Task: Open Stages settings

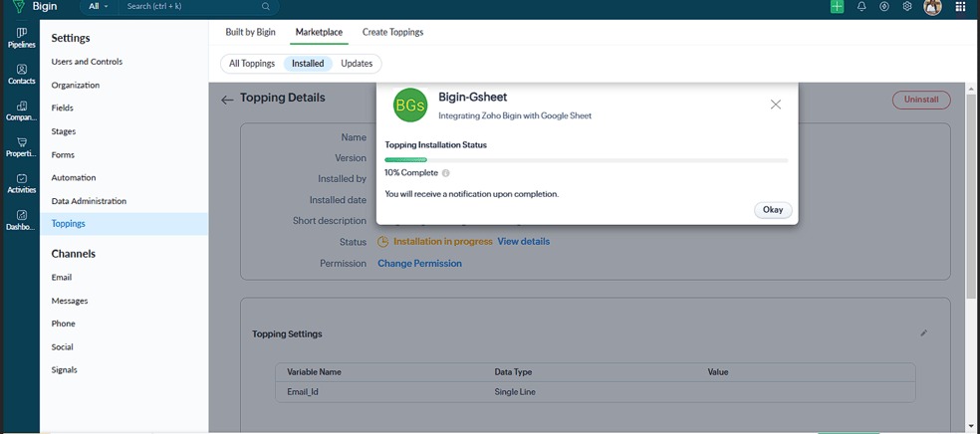Action: (x=64, y=131)
